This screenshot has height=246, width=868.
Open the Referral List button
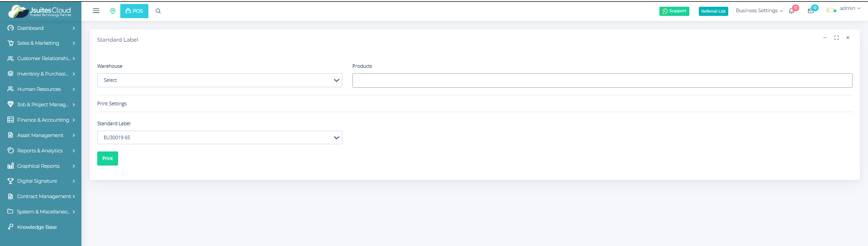point(713,11)
